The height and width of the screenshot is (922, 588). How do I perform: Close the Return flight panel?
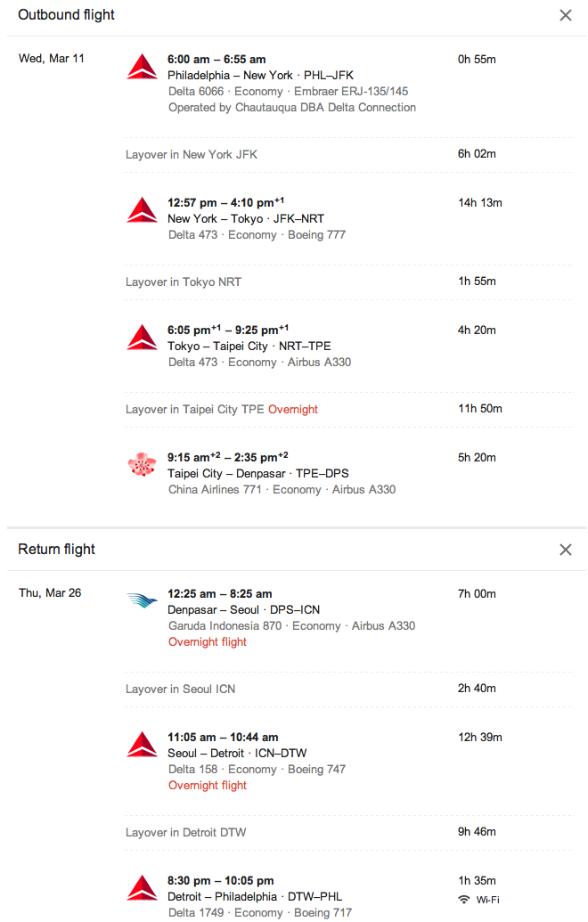(x=565, y=550)
